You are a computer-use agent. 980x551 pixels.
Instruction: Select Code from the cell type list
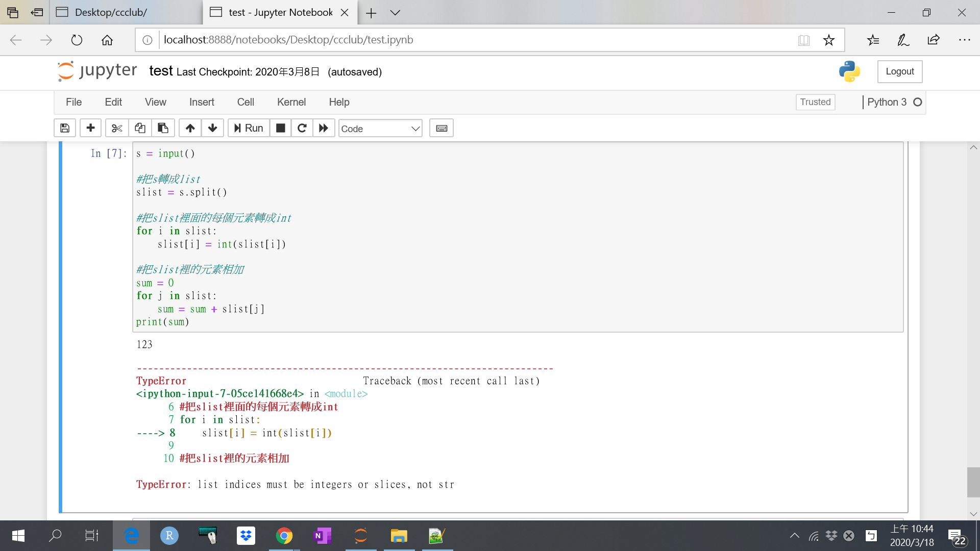[357, 129]
